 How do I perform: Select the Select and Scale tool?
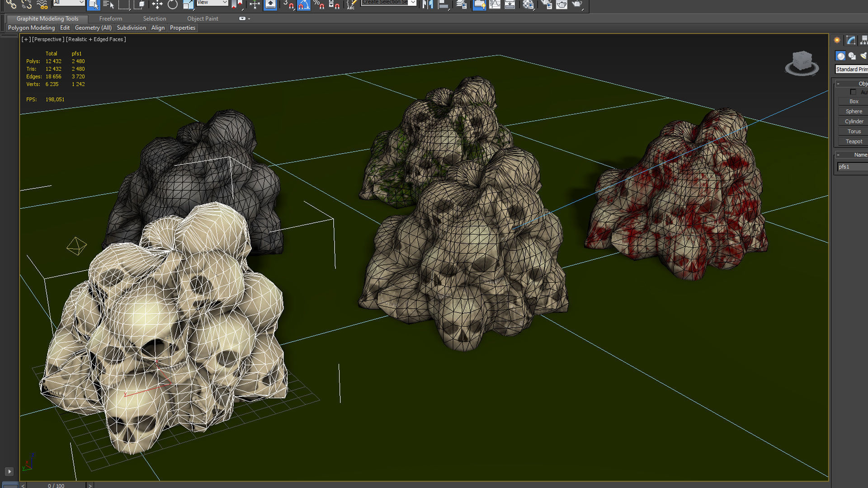[187, 5]
